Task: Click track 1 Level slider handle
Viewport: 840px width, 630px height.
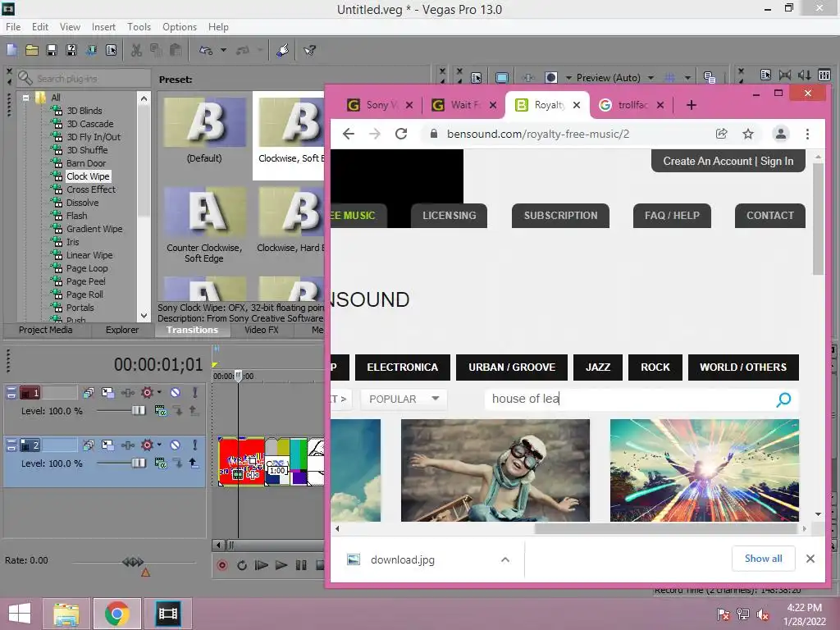Action: click(x=138, y=410)
